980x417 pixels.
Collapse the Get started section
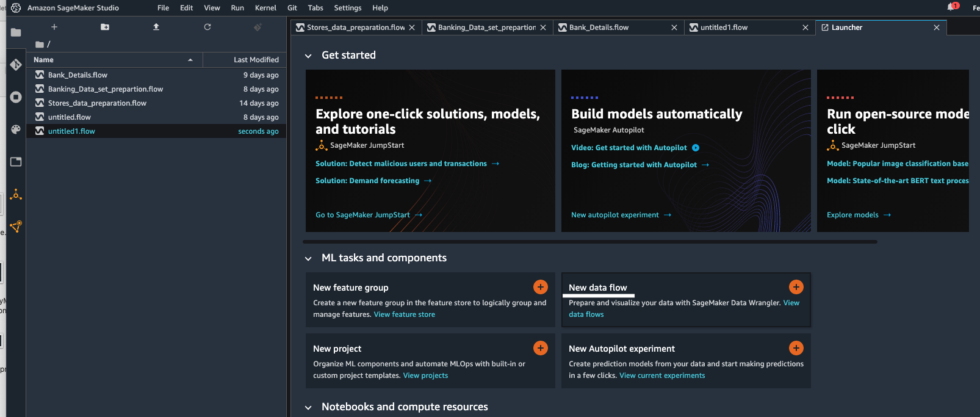[x=309, y=56]
